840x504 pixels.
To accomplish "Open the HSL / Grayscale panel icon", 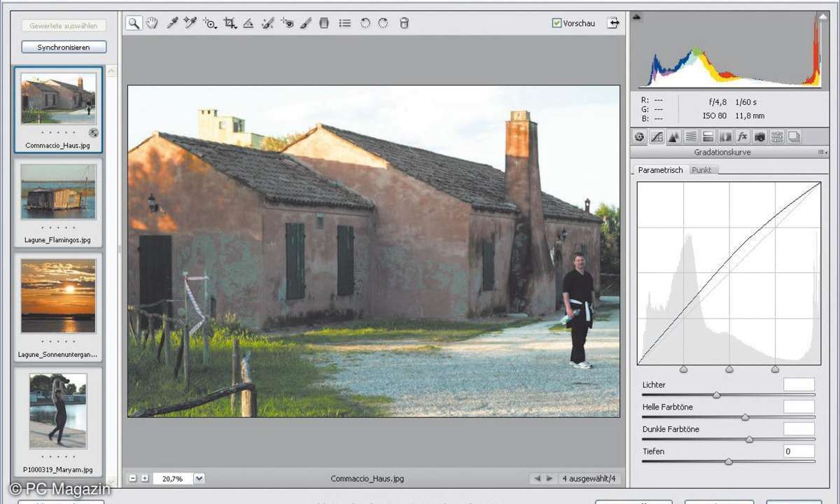I will (691, 136).
